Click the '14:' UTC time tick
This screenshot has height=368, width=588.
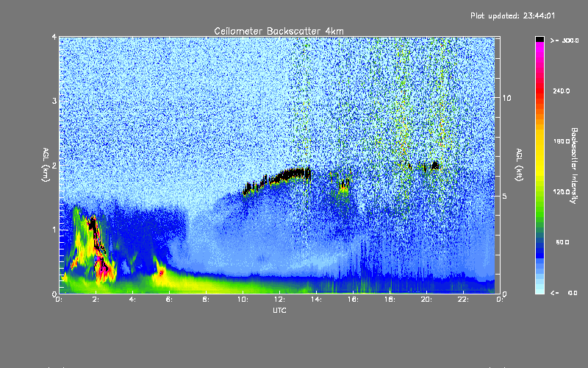tap(316, 300)
